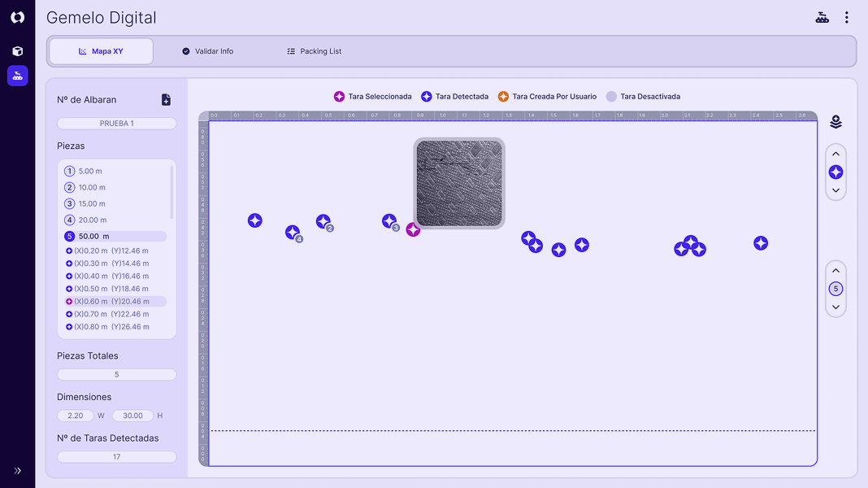Switch to the Validar Info tab
The image size is (868, 488).
tap(207, 51)
